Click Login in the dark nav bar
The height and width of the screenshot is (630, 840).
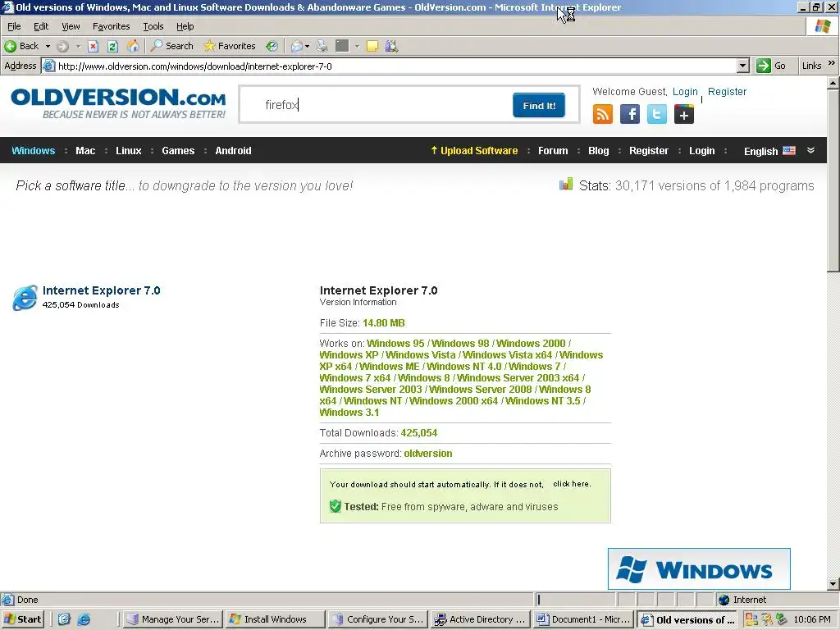702,151
